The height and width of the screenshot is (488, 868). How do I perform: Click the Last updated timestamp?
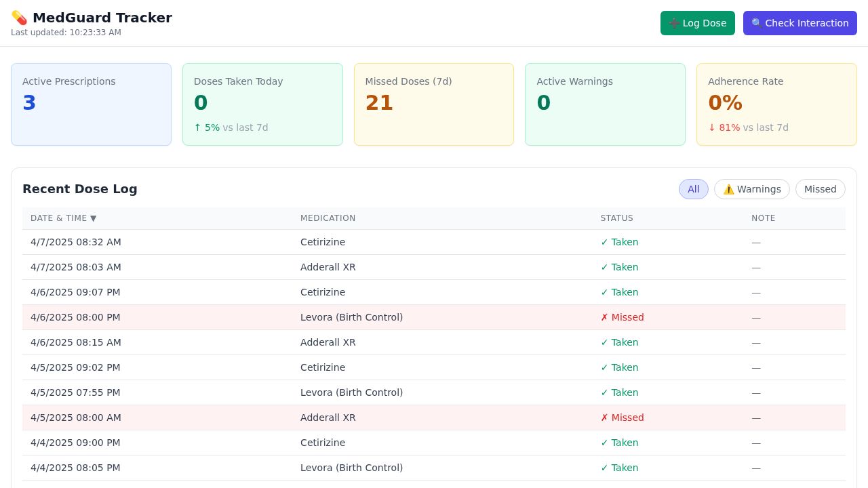(66, 33)
